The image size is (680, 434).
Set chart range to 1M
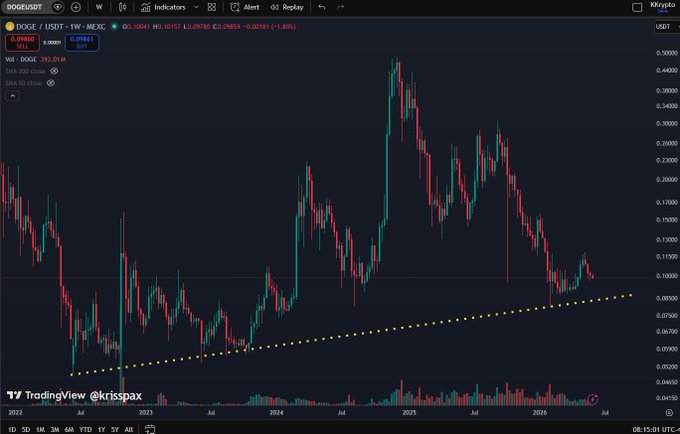(40, 429)
